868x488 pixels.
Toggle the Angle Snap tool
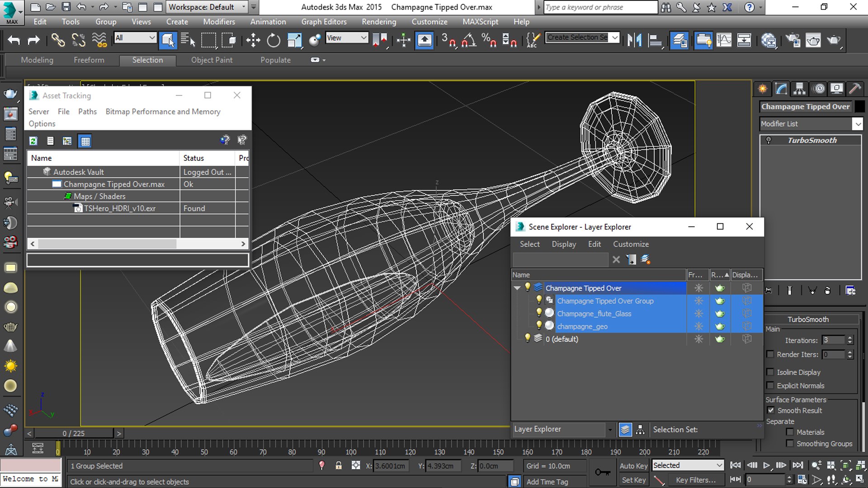click(x=469, y=40)
